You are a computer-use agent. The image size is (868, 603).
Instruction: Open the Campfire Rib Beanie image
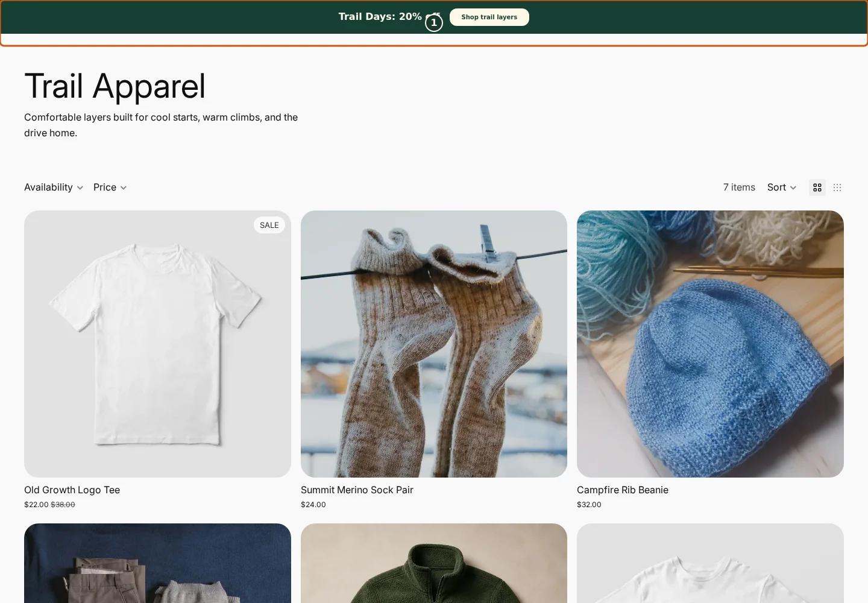710,344
